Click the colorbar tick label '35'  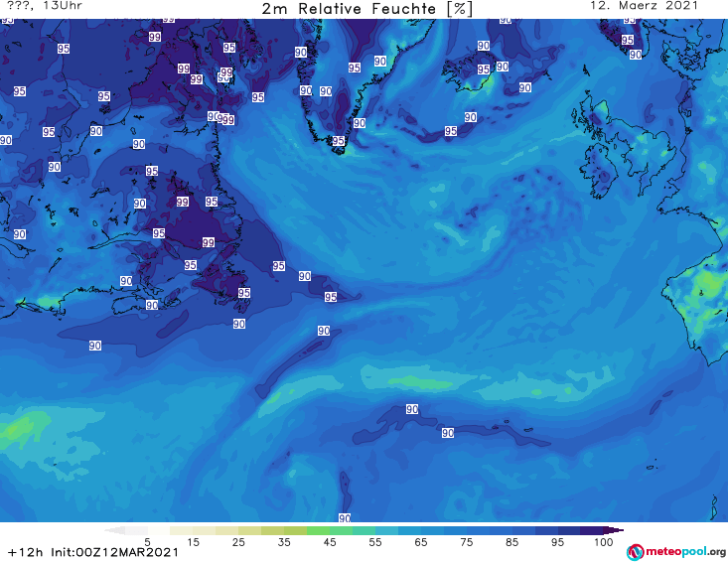(284, 542)
